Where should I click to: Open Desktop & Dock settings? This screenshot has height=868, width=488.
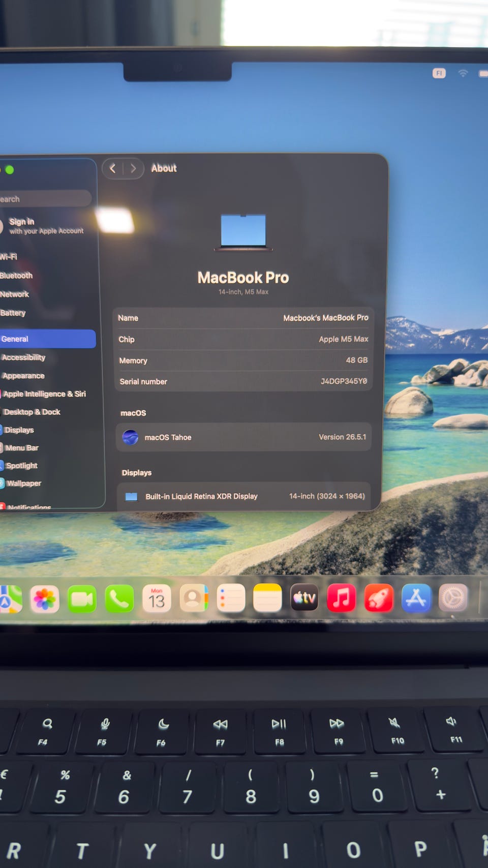(32, 412)
